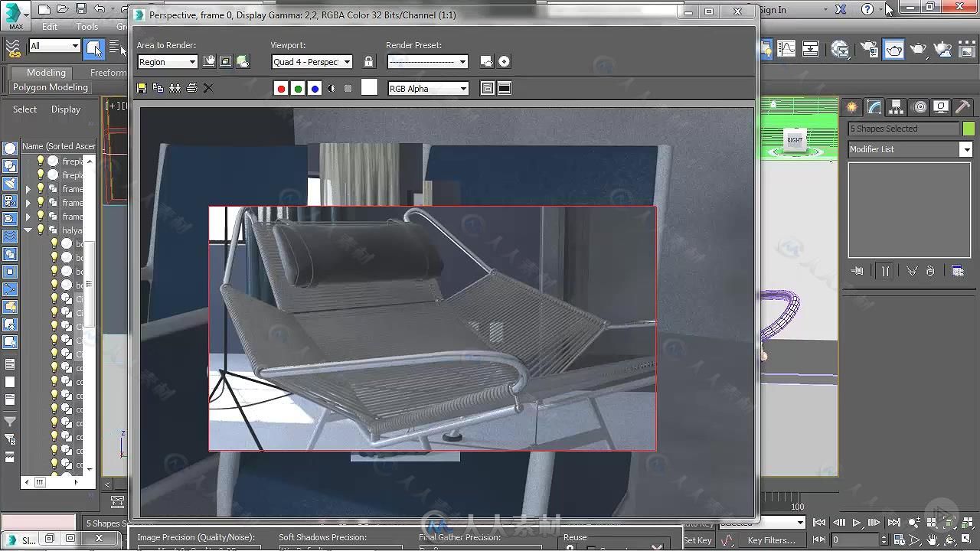The width and height of the screenshot is (980, 551).
Task: Click the Sign In link
Action: coord(773,10)
